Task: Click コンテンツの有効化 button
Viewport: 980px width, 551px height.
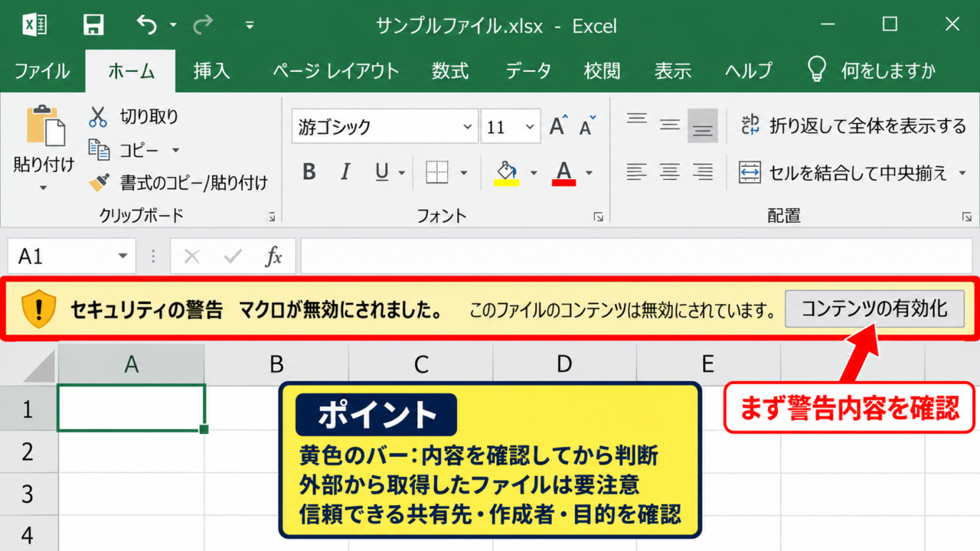Action: point(874,309)
